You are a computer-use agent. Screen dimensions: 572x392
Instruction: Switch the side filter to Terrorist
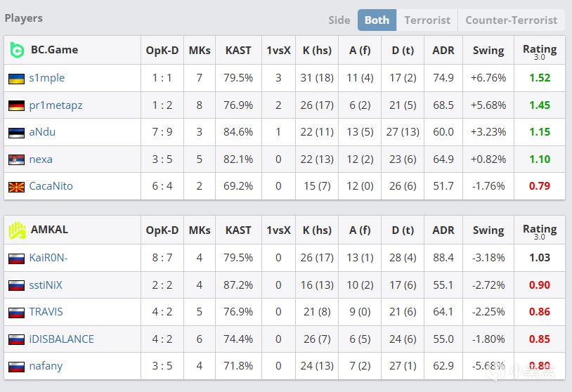click(x=427, y=20)
